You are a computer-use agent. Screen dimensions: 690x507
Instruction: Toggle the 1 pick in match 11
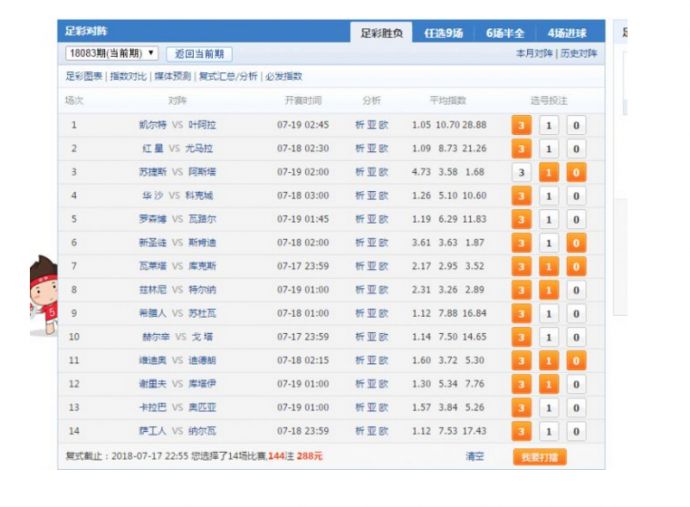point(548,360)
